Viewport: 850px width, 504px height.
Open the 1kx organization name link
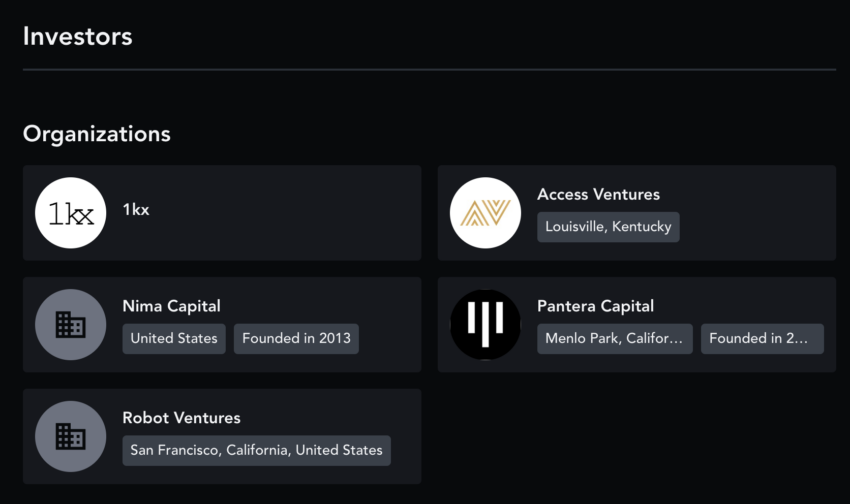136,210
